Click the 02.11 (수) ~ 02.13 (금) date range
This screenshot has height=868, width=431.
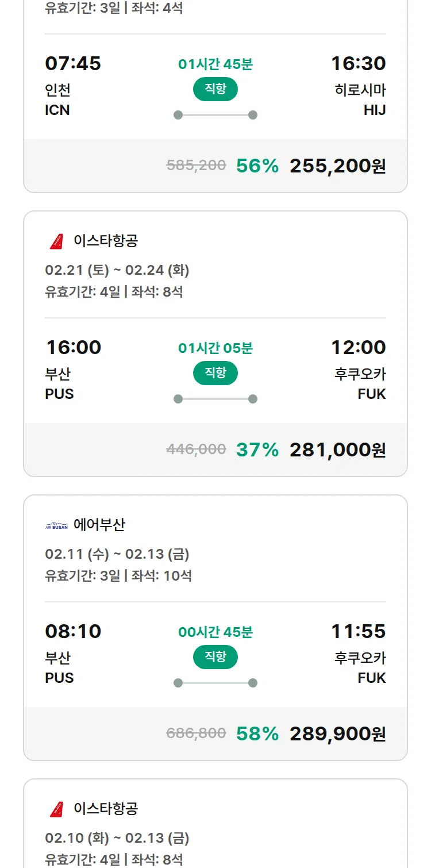point(117,554)
